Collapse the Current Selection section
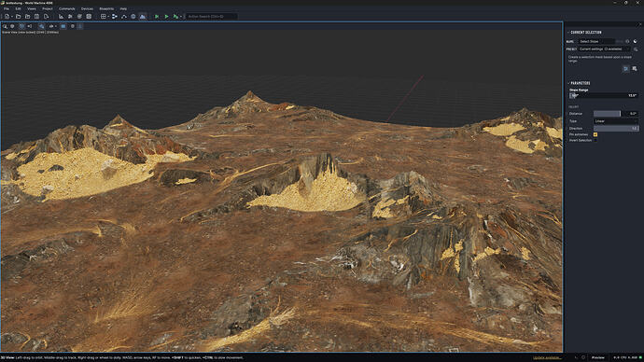This screenshot has width=644, height=362. tap(568, 32)
